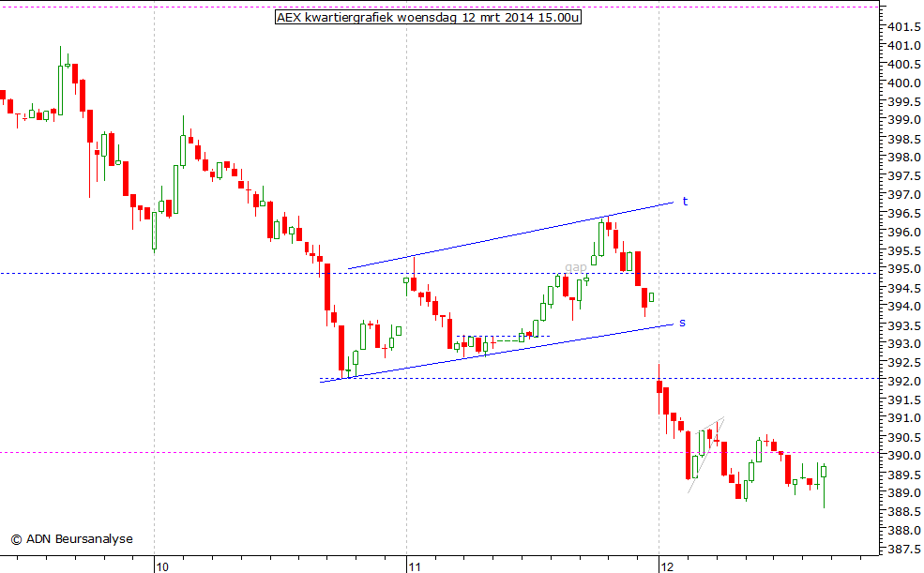924x573 pixels.
Task: Click the 392.0 price axis label
Action: (x=904, y=382)
